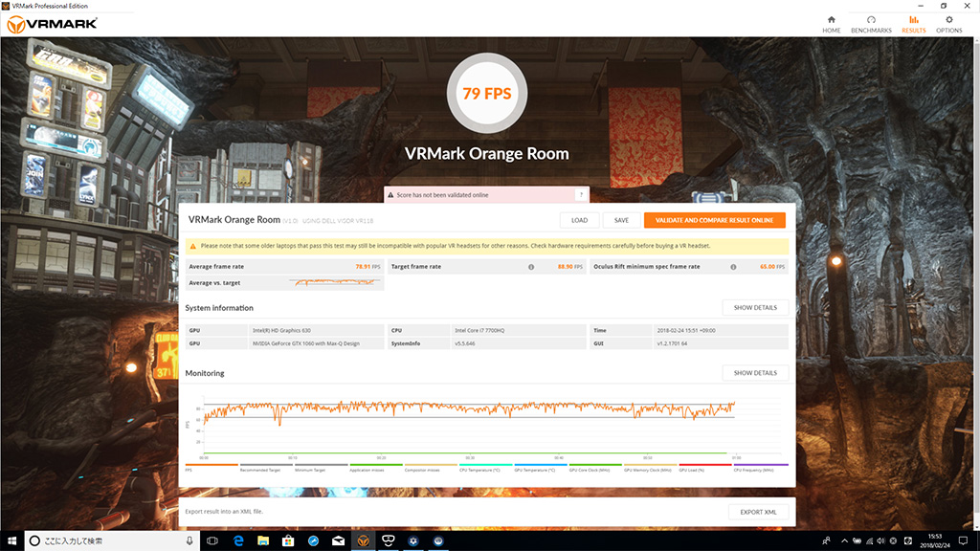The width and height of the screenshot is (980, 551).
Task: Click the Intel Core i7 7700HQ cell
Action: [519, 330]
